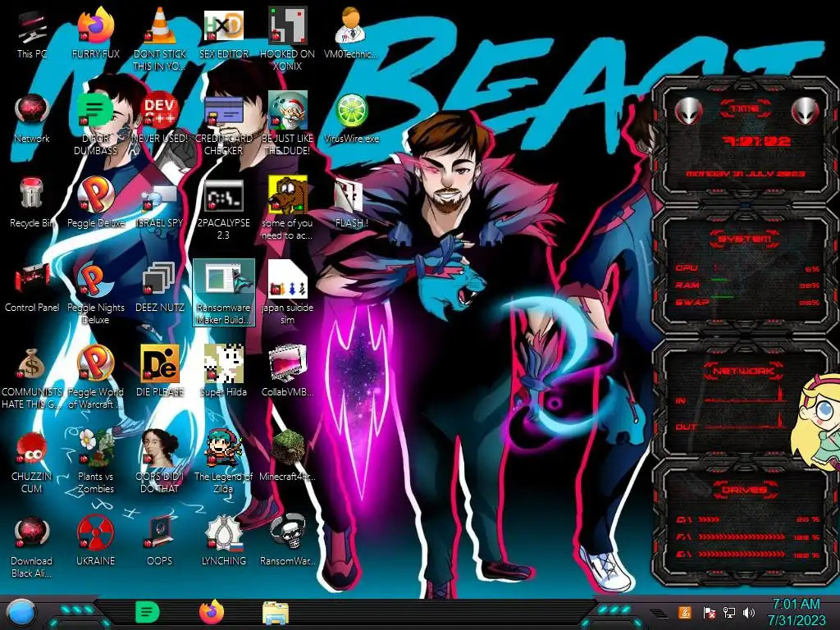
Task: Open the money bag COMMUNISTS HATE THIS icon
Action: pyautogui.click(x=32, y=377)
